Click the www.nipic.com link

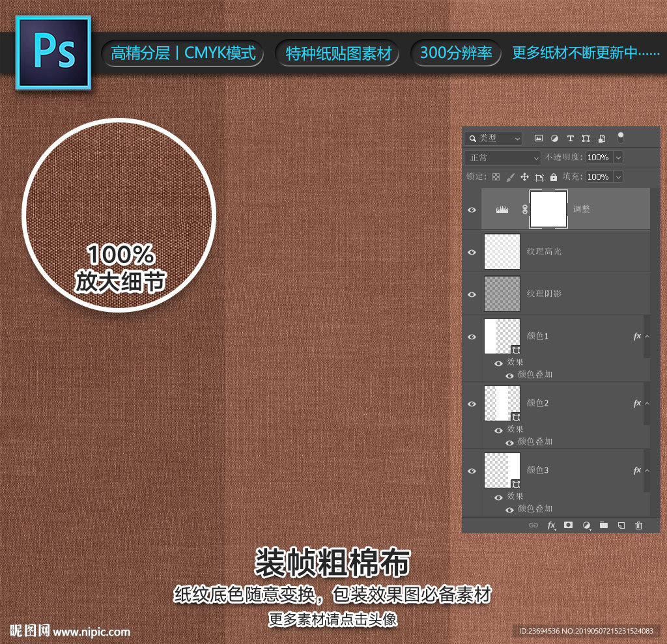pyautogui.click(x=91, y=632)
